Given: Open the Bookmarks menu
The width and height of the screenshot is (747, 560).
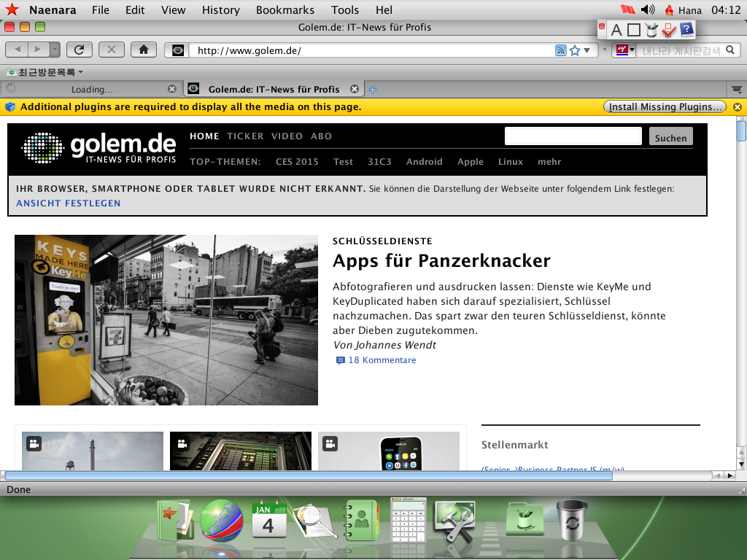Looking at the screenshot, I should click(x=285, y=9).
